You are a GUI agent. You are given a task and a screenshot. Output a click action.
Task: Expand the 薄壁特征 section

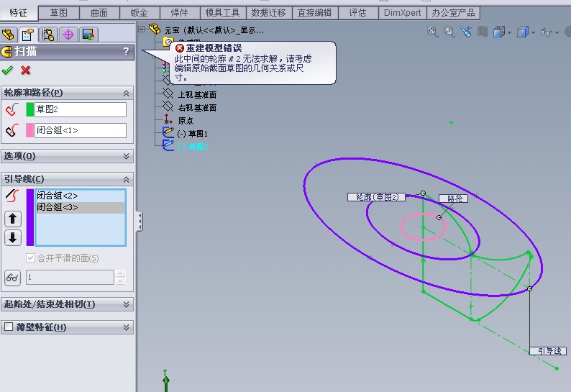tap(126, 327)
